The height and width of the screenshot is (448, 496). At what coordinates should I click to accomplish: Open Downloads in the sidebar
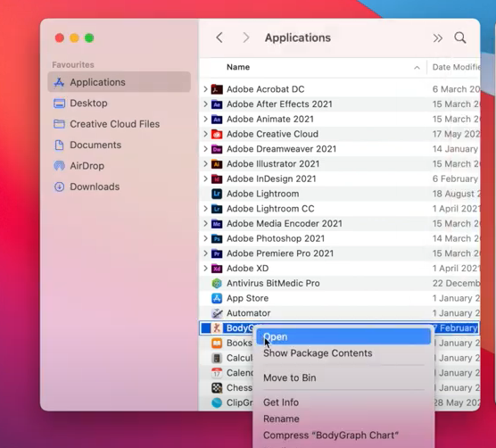[120, 187]
